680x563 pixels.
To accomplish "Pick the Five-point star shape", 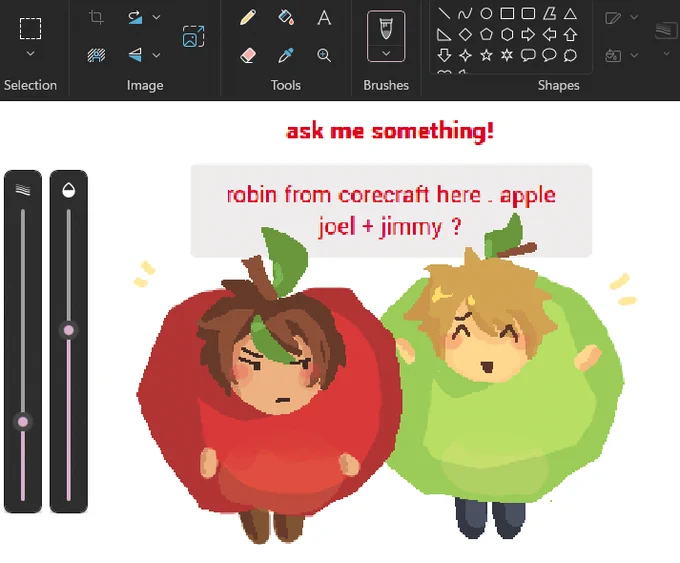I will pos(486,55).
